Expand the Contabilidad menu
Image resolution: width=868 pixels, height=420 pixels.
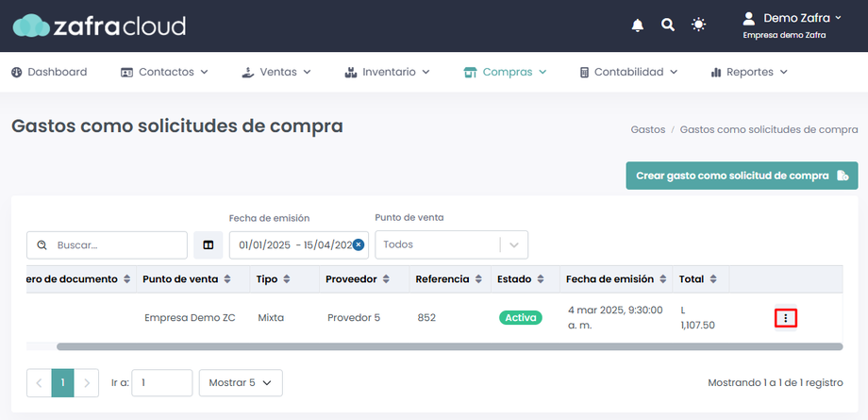pyautogui.click(x=628, y=72)
